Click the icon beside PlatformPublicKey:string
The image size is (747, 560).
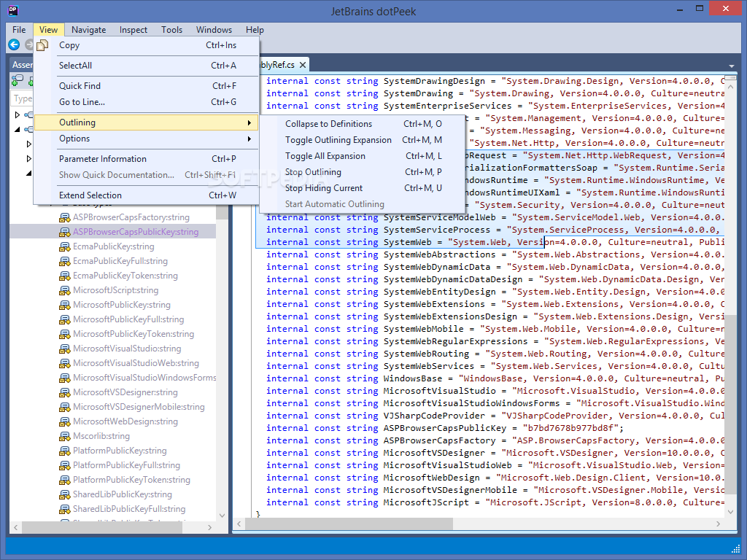(x=64, y=451)
